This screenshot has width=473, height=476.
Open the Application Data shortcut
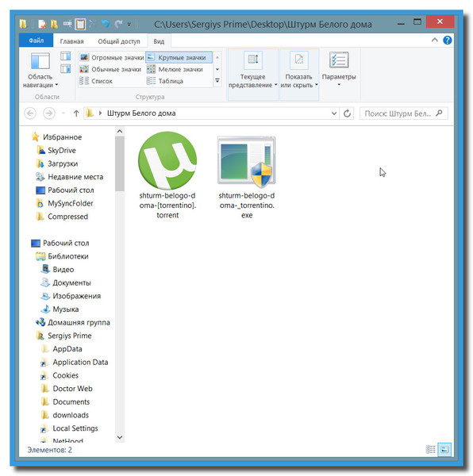click(75, 363)
